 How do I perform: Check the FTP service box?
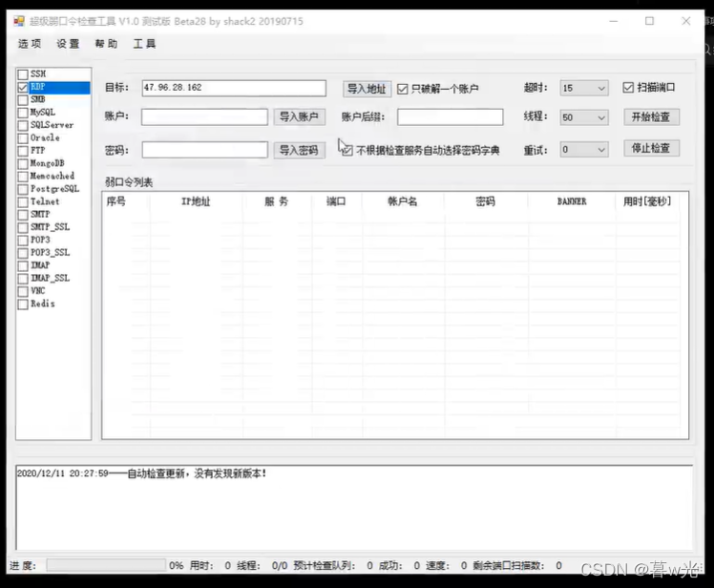point(23,151)
